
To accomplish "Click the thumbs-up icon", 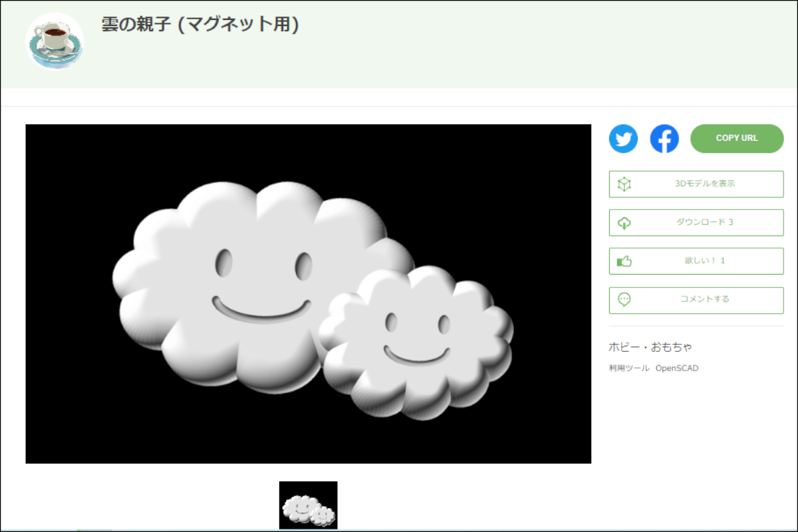I will click(624, 261).
